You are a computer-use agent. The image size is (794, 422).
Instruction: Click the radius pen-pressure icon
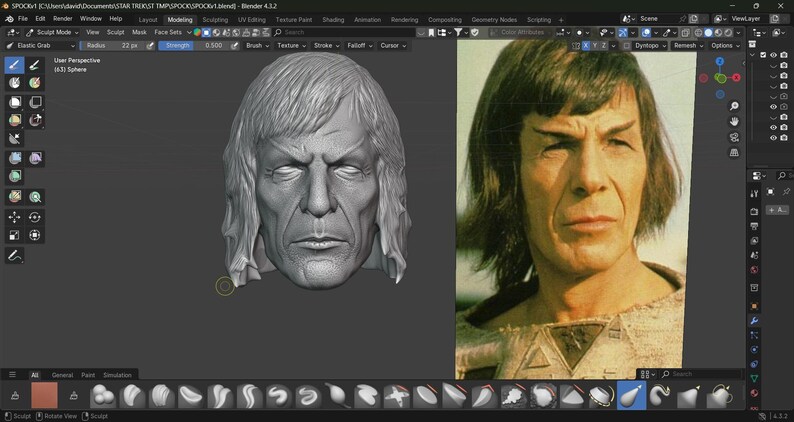(x=150, y=46)
